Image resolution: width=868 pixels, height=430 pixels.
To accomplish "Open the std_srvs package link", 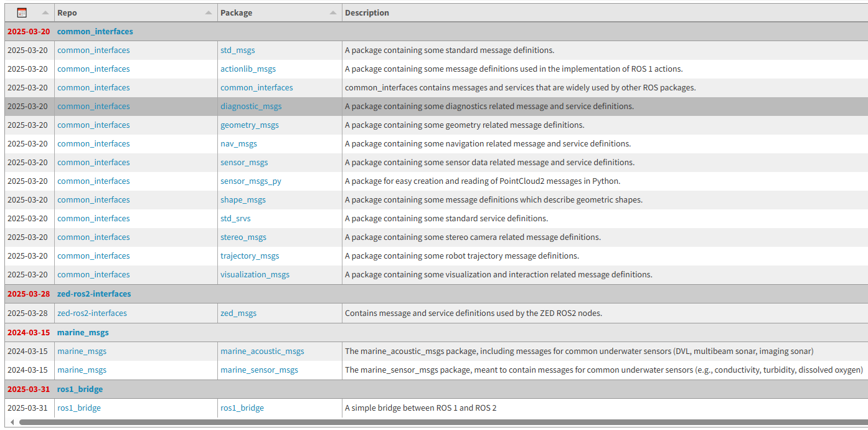I will 235,218.
